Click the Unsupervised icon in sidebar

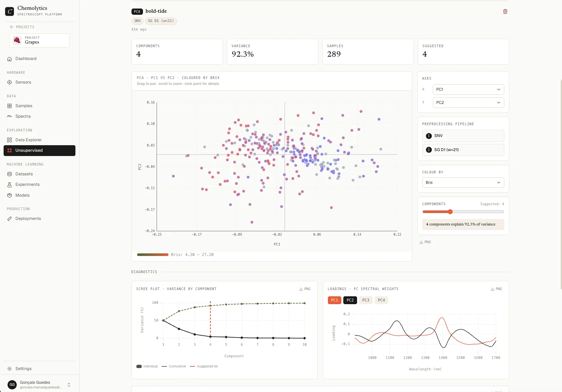[x=10, y=150]
